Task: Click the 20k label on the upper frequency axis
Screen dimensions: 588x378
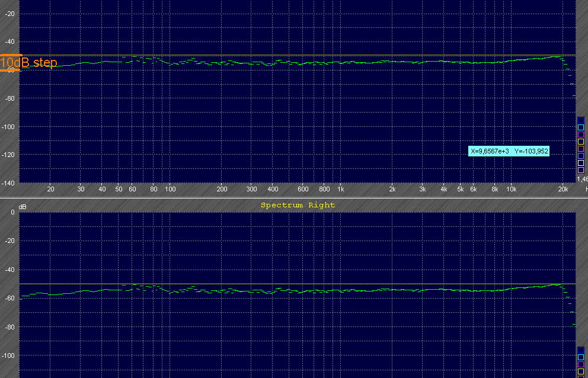Action: (x=563, y=190)
